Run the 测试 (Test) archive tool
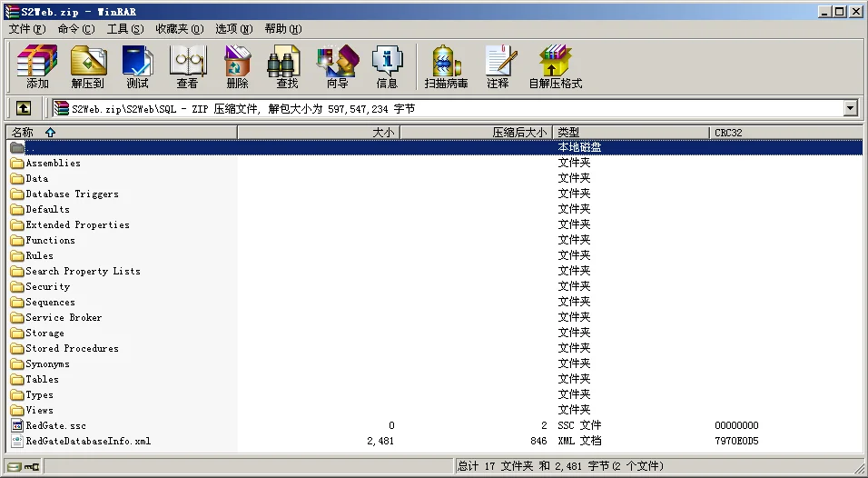The width and height of the screenshot is (868, 478). [137, 66]
